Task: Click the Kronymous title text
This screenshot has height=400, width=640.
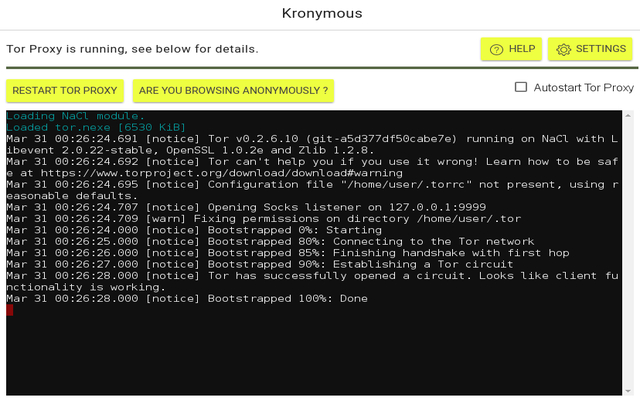Action: [322, 13]
